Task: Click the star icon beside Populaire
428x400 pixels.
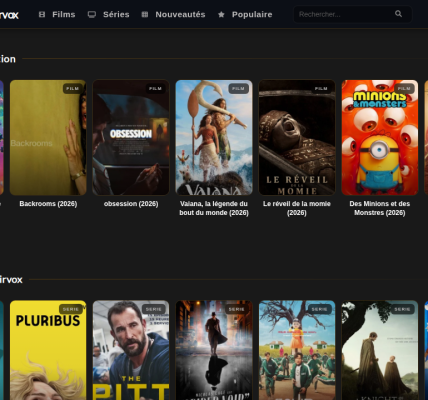Action: [221, 14]
